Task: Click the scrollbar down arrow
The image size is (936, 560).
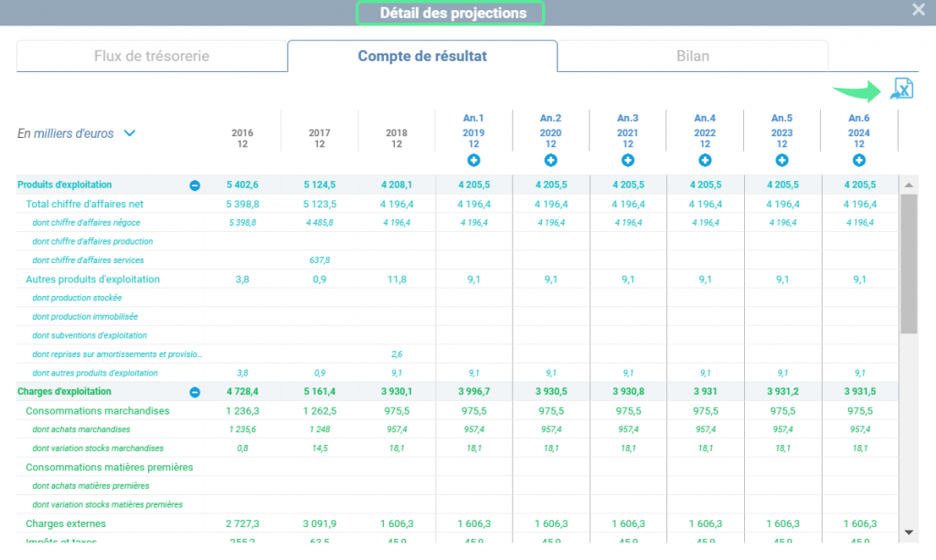Action: [x=909, y=533]
